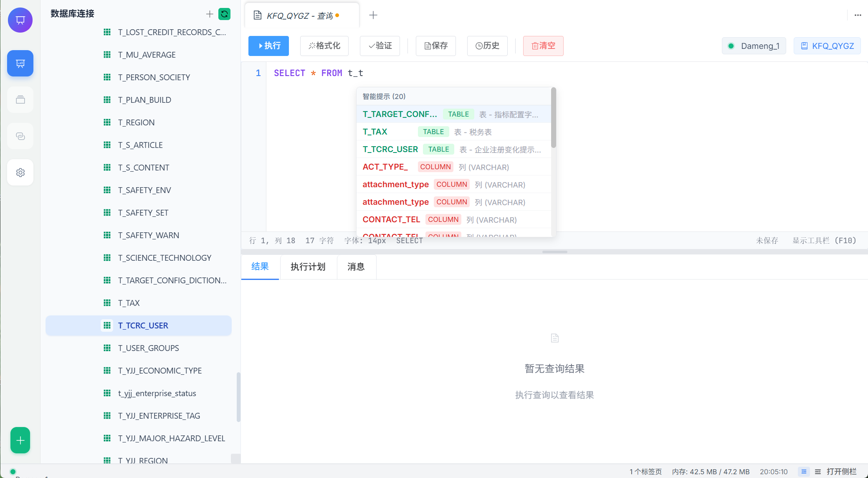Choose ACT_TYPE_ column suggestion
868x478 pixels.
click(453, 167)
